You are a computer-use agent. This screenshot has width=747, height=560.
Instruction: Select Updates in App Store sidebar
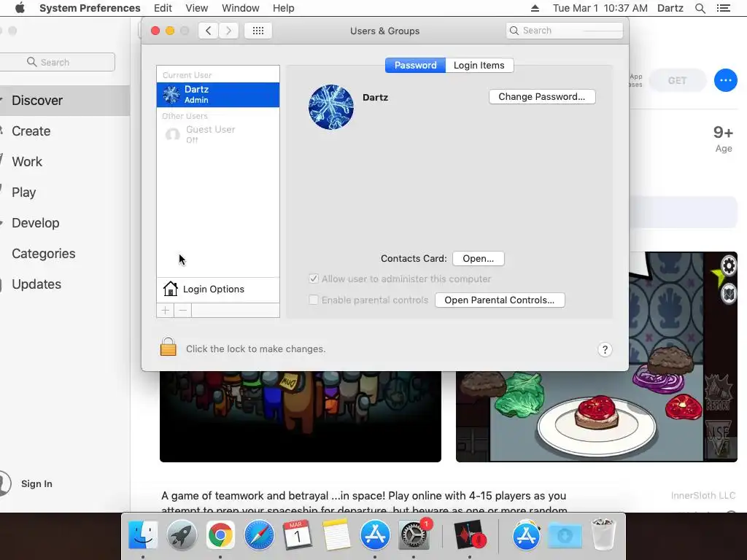click(64, 284)
